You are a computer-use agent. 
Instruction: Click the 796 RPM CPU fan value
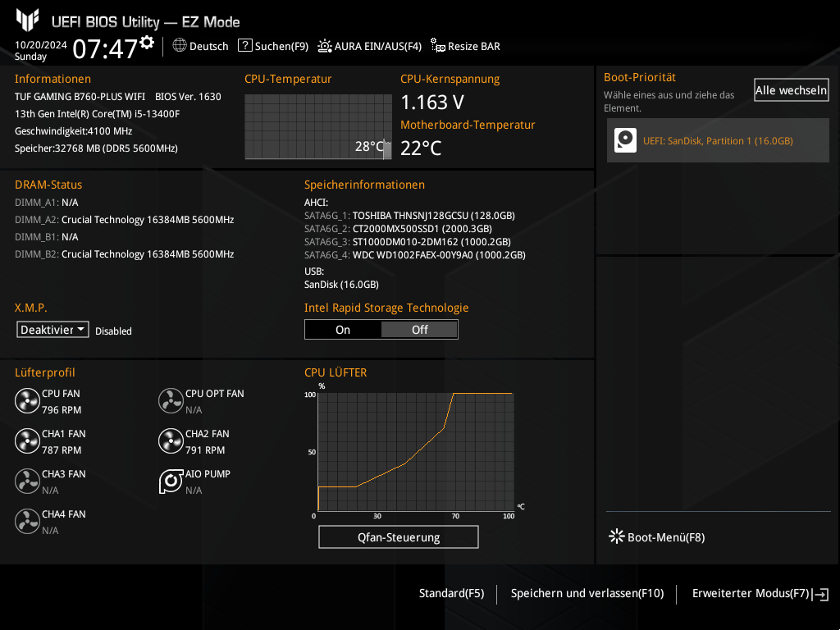62,410
